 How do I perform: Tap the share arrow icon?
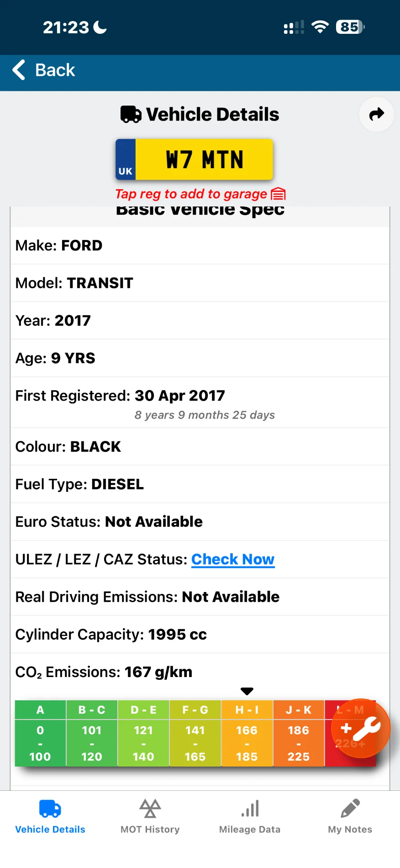click(x=377, y=114)
